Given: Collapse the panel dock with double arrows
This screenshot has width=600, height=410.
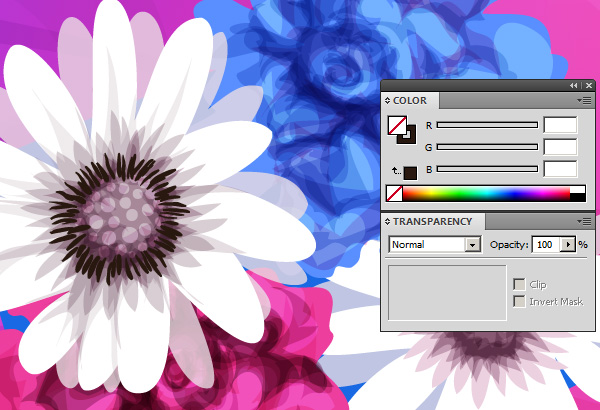Looking at the screenshot, I should 573,86.
